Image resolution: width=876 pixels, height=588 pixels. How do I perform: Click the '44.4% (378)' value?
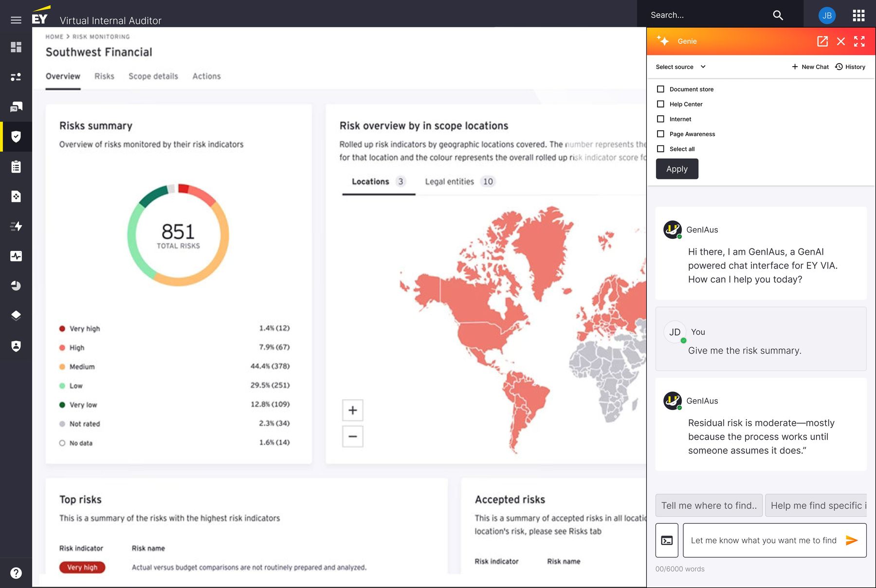pos(270,366)
